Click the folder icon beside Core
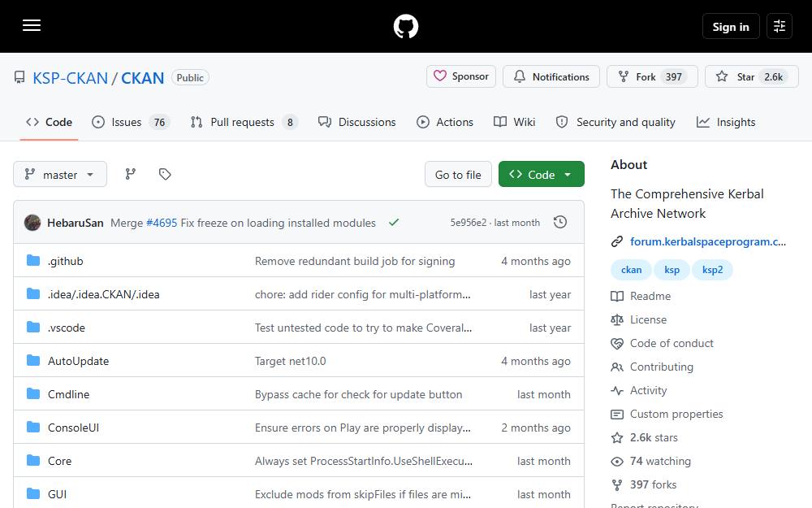This screenshot has height=508, width=812. [x=33, y=460]
